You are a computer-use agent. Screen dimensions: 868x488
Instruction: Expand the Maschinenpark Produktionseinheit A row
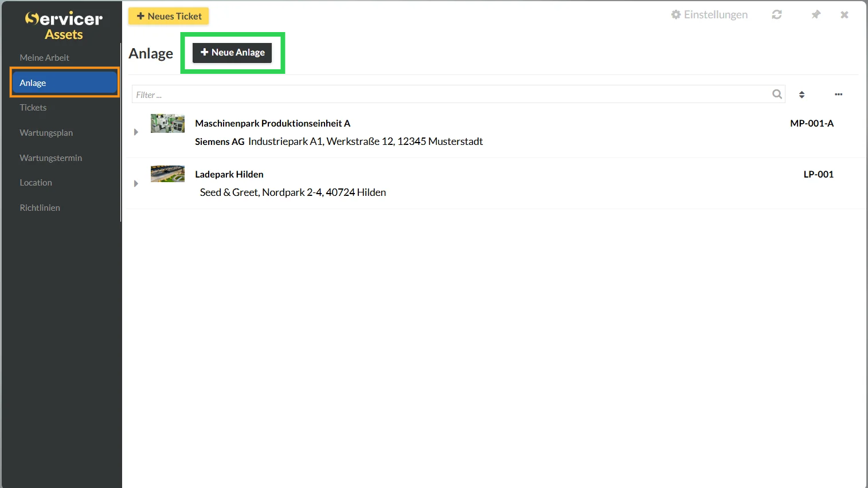(136, 132)
